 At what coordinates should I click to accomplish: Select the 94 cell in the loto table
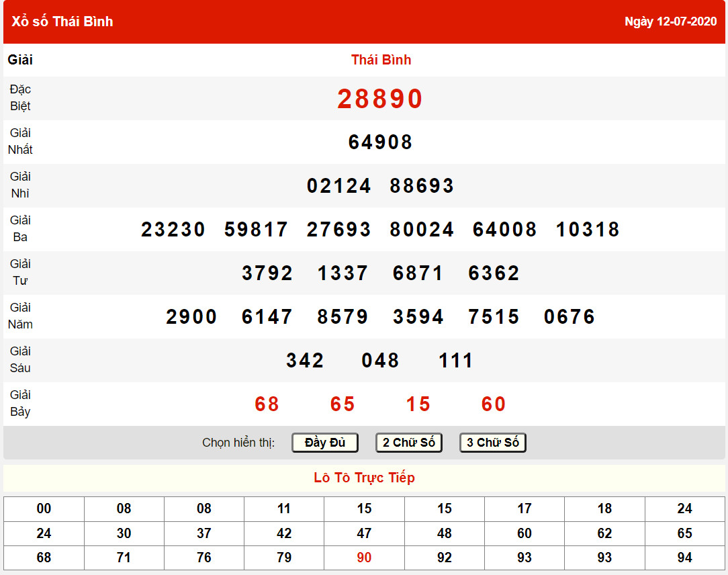(684, 558)
